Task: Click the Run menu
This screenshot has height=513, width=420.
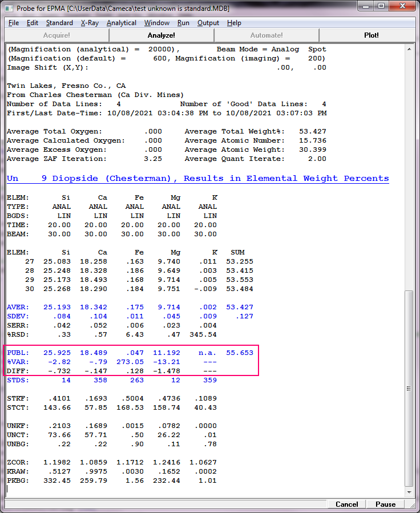Action: [183, 23]
